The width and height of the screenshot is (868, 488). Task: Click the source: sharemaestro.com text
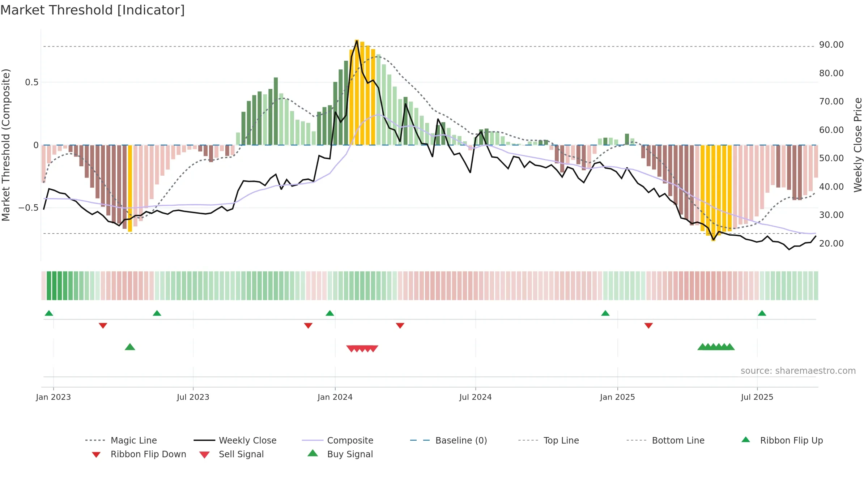tap(798, 371)
